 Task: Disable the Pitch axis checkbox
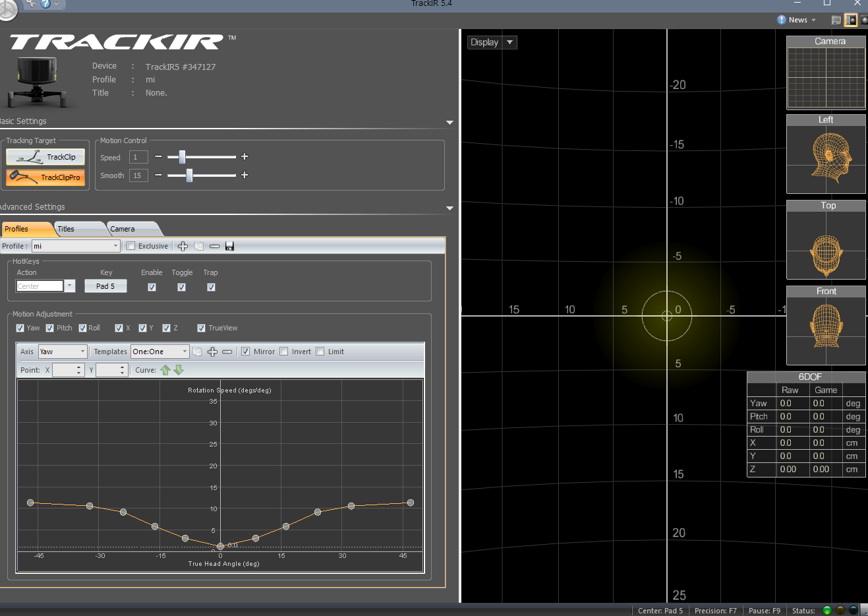(x=49, y=328)
